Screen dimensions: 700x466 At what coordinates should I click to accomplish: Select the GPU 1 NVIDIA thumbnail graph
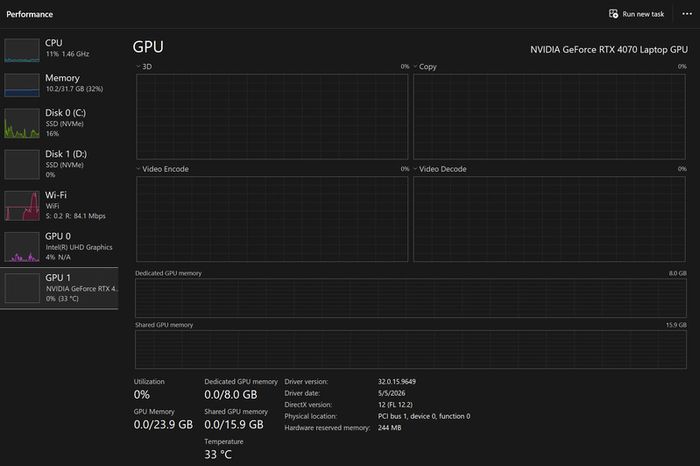click(22, 288)
